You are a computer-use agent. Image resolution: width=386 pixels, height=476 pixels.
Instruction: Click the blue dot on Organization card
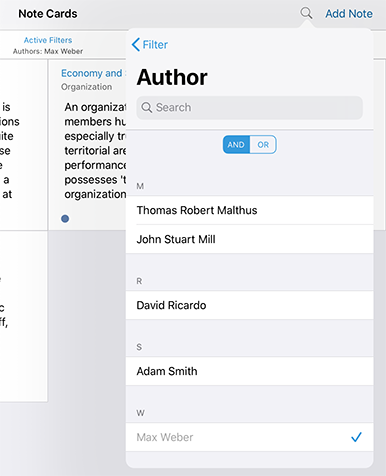click(65, 219)
